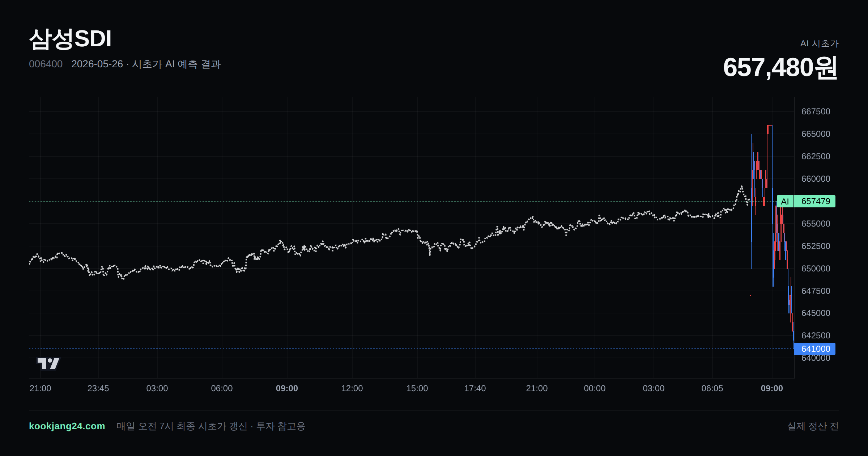Click the 00:00 time axis label
This screenshot has width=868, height=456.
pos(595,388)
